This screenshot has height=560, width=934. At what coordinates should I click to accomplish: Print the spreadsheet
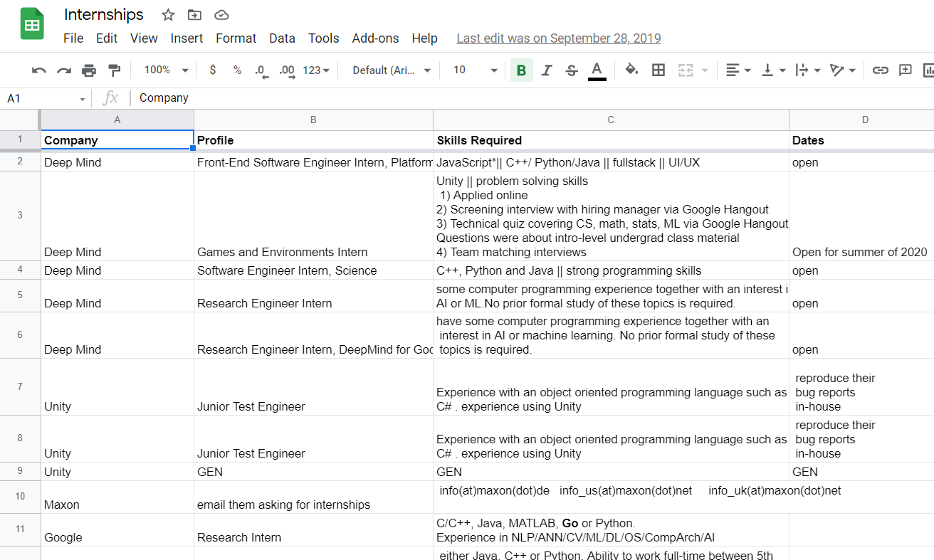tap(89, 70)
